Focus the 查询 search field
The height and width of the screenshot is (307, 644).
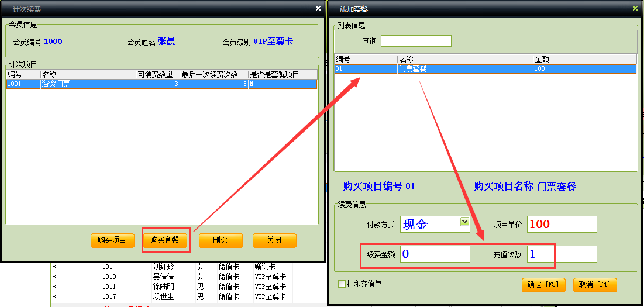416,41
